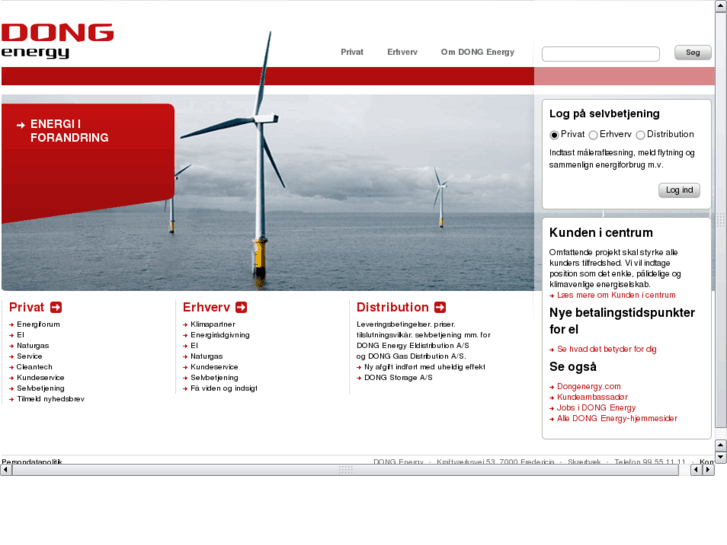This screenshot has height=545, width=727.
Task: Click the Log ind button
Action: [x=679, y=190]
